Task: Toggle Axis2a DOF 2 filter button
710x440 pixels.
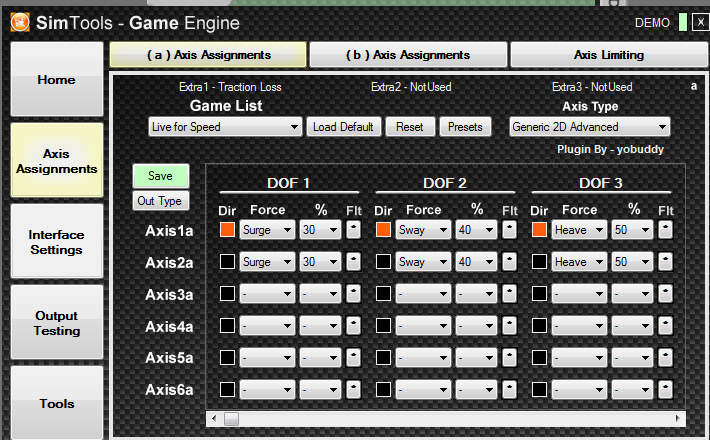Action: (509, 262)
